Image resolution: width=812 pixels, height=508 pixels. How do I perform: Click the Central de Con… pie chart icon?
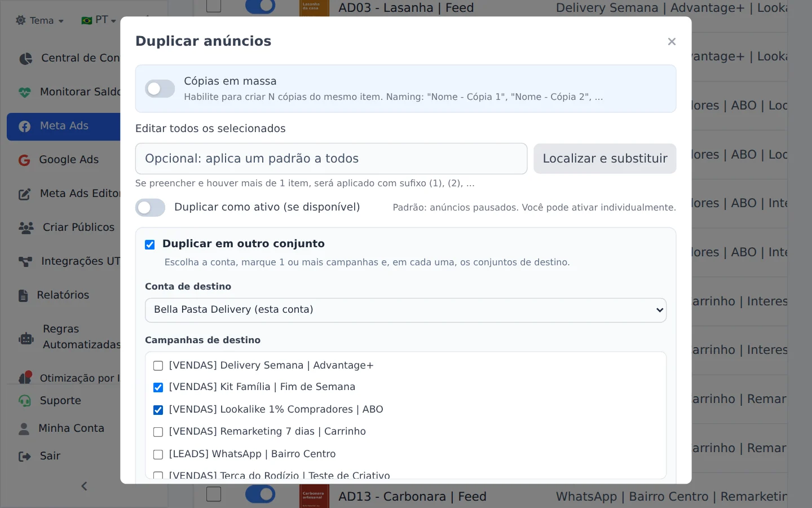click(x=25, y=58)
